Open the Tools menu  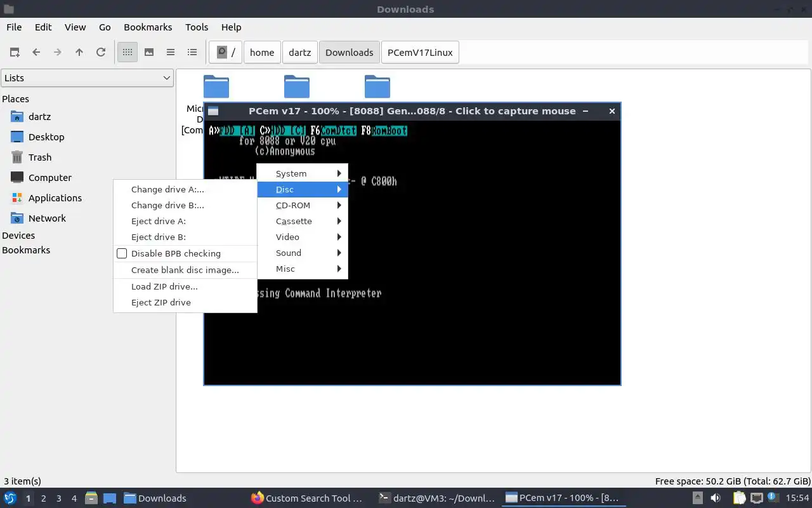197,27
